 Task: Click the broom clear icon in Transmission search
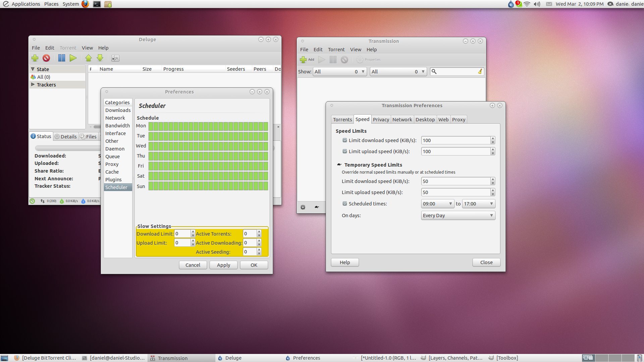tap(480, 71)
